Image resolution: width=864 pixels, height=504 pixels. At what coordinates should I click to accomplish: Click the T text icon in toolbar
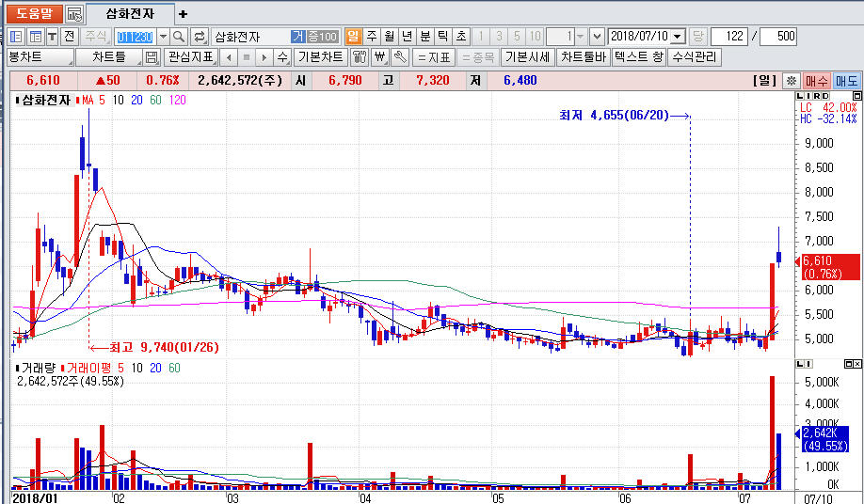(x=52, y=37)
